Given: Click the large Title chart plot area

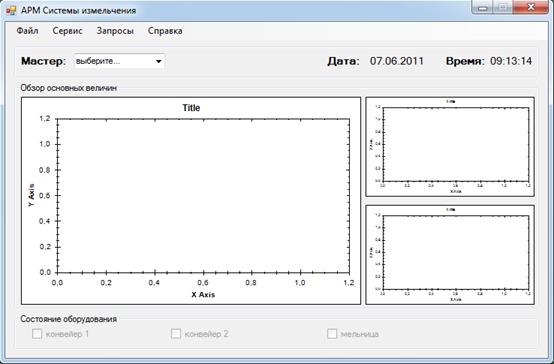Looking at the screenshot, I should 203,196.
